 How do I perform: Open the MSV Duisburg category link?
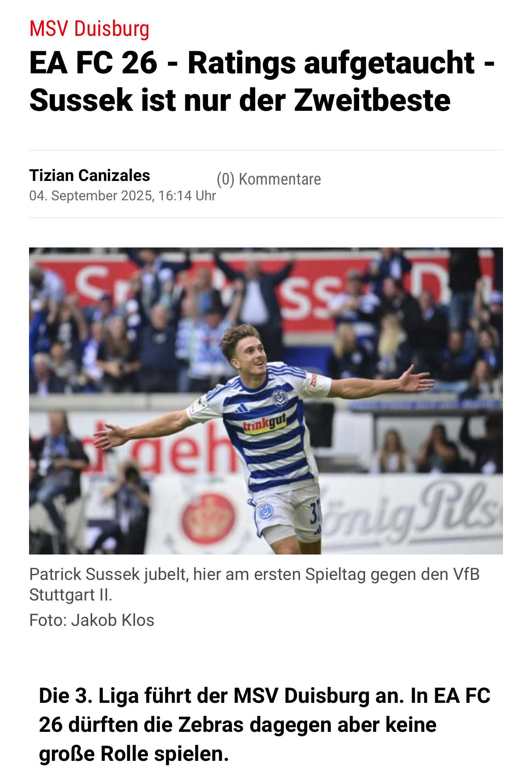89,29
